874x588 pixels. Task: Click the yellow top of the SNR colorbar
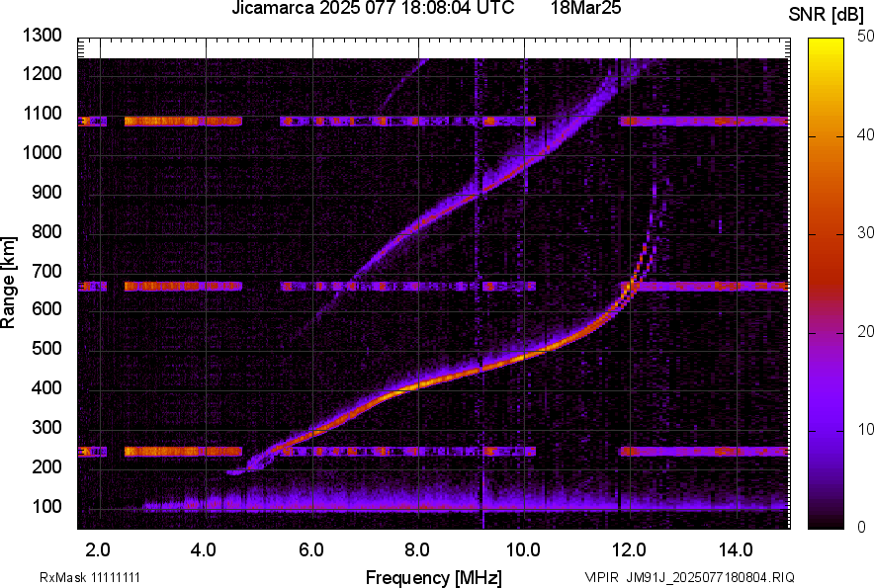click(x=826, y=43)
